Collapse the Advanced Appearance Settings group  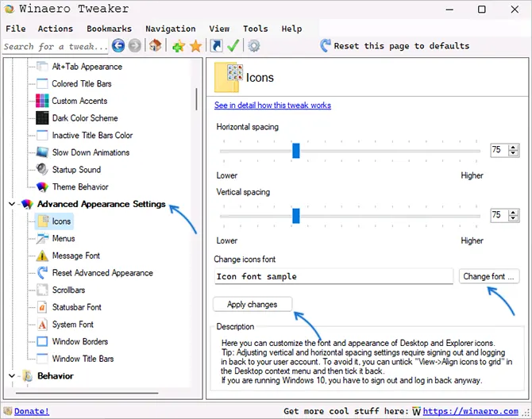[x=12, y=204]
